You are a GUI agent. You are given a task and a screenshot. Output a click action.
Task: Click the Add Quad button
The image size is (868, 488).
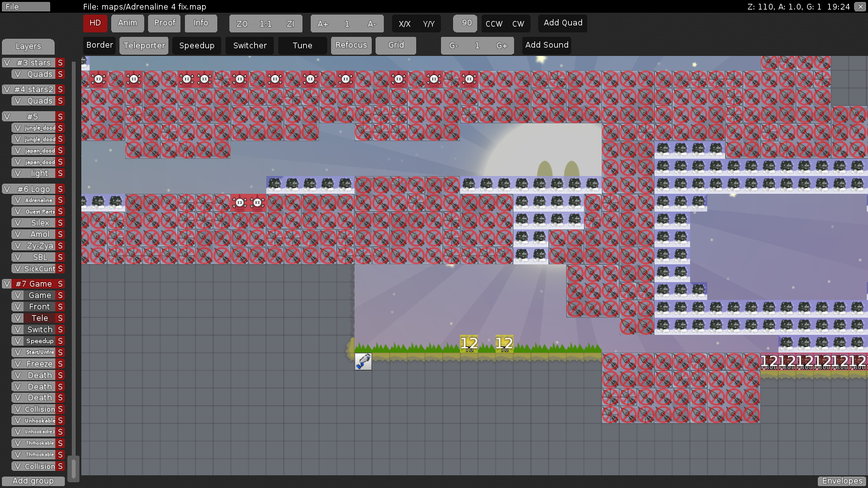(x=563, y=24)
